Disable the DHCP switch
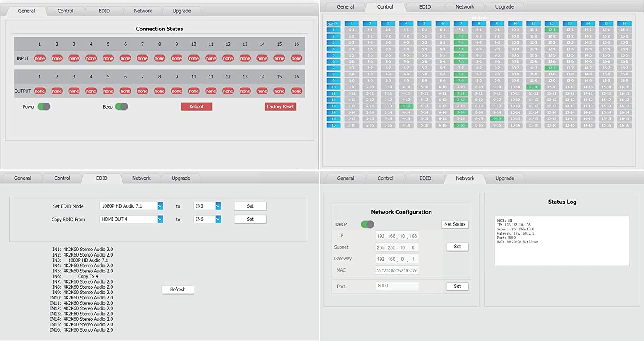Image resolution: width=644 pixels, height=341 pixels. pos(368,224)
